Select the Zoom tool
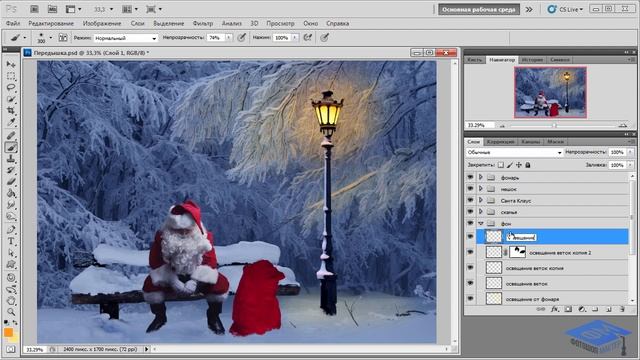 pos(11,313)
